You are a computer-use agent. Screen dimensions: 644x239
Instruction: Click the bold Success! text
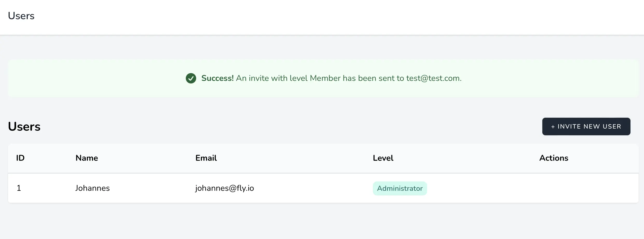point(217,78)
